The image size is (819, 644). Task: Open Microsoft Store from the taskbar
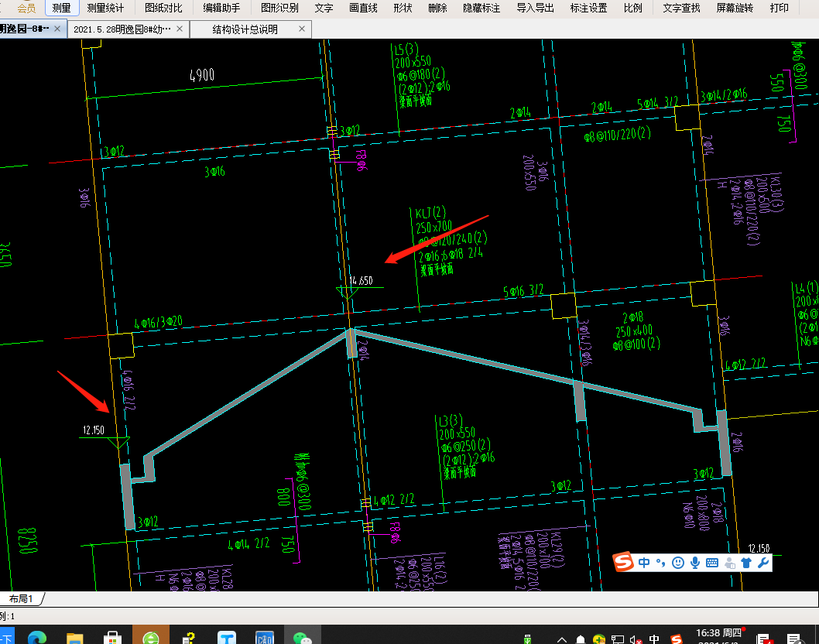tap(112, 638)
